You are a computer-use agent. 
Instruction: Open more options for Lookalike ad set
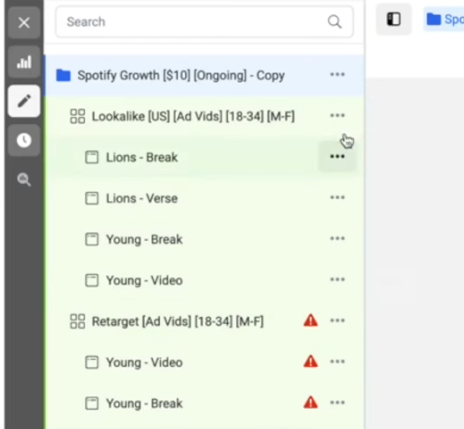coord(337,116)
